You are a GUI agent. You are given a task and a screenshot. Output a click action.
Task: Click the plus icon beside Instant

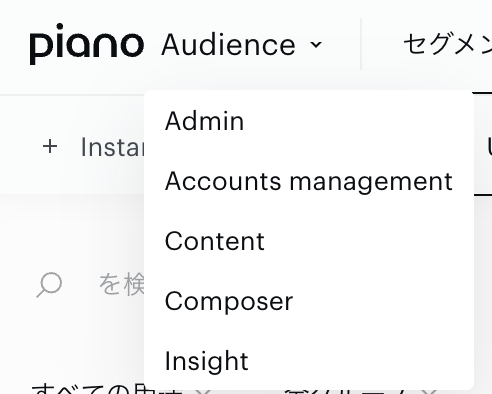point(50,147)
